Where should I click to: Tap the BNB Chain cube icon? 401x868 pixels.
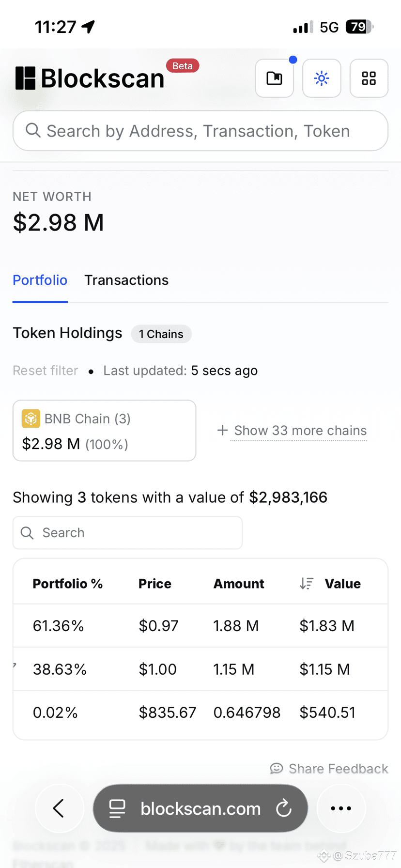31,418
